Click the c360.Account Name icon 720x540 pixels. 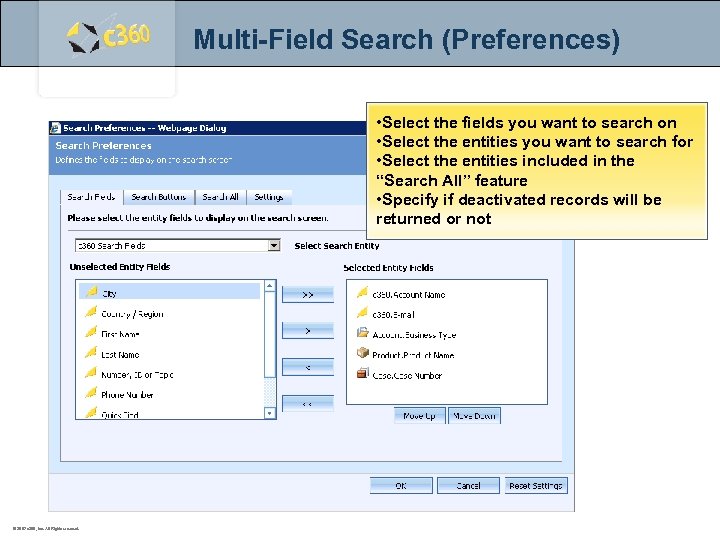363,292
